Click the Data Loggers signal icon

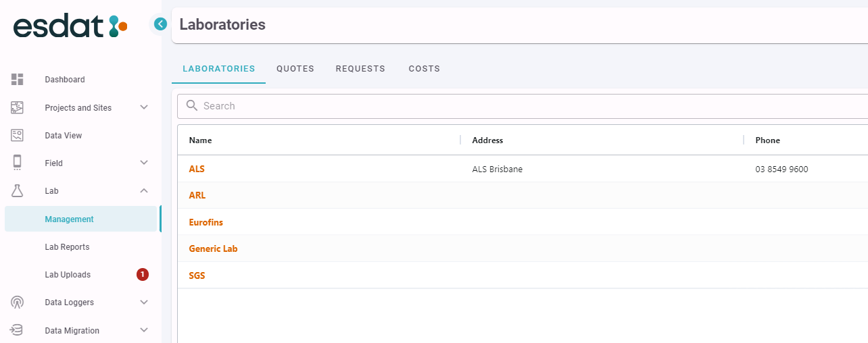(x=18, y=302)
